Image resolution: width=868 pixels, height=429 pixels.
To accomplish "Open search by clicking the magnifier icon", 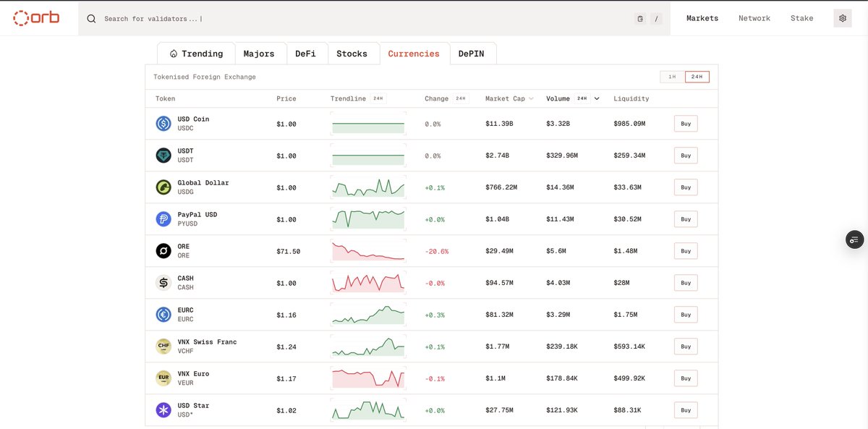I will pos(90,18).
